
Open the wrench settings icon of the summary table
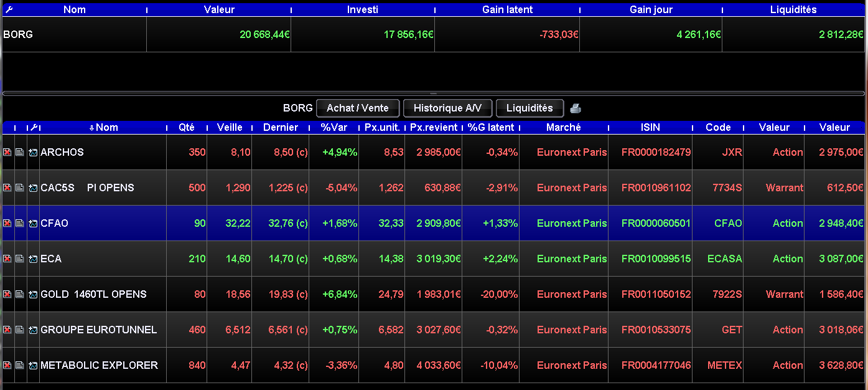(9, 9)
